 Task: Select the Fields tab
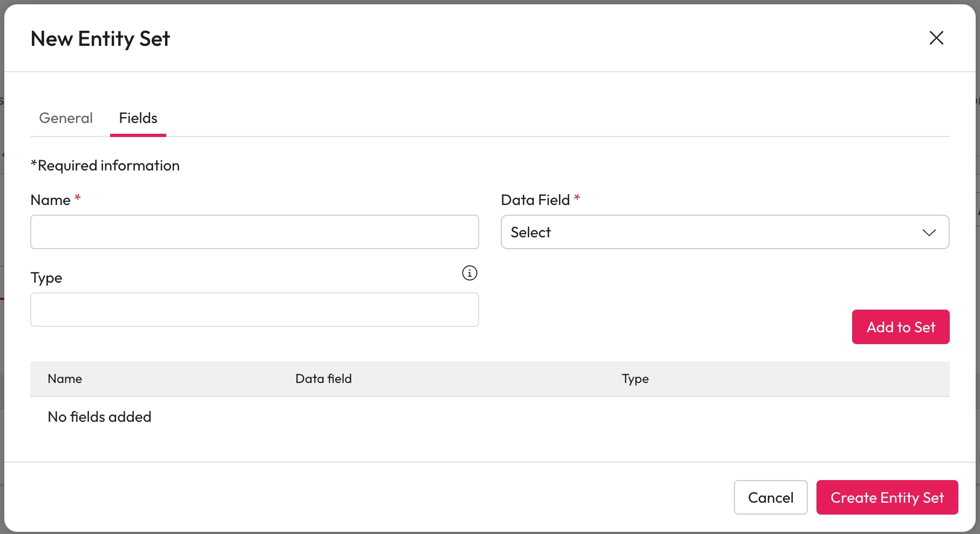[x=138, y=118]
